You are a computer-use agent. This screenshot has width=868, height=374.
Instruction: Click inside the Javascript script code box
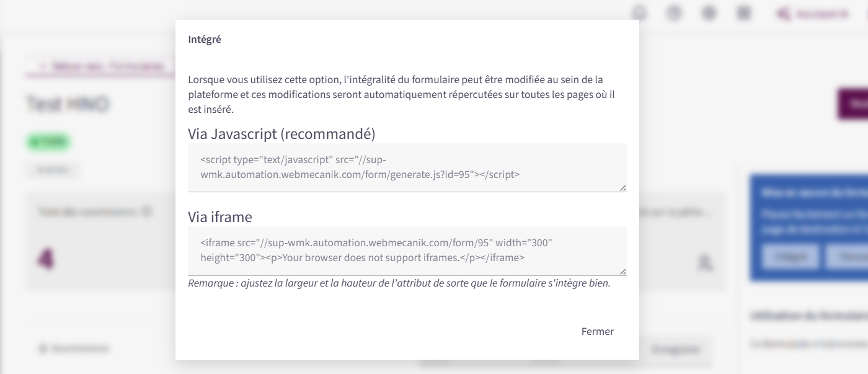(x=407, y=167)
